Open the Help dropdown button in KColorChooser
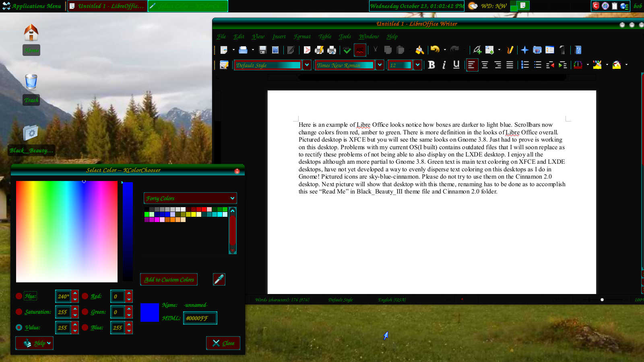 pyautogui.click(x=34, y=343)
